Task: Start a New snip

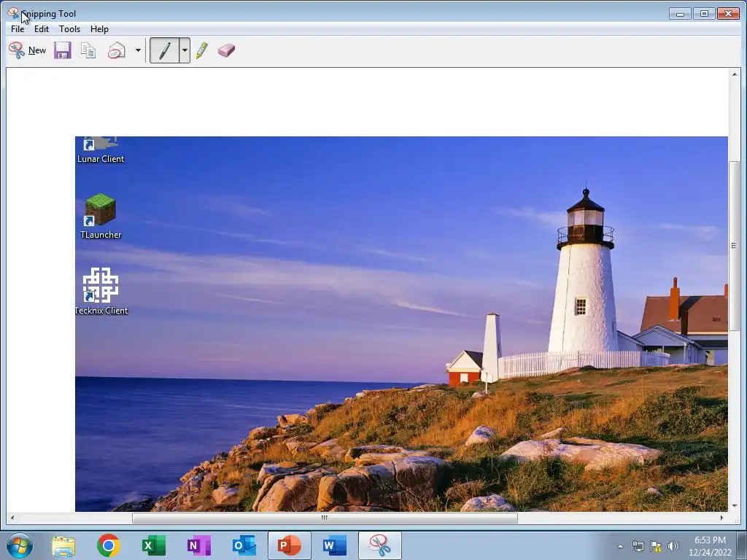Action: click(27, 50)
